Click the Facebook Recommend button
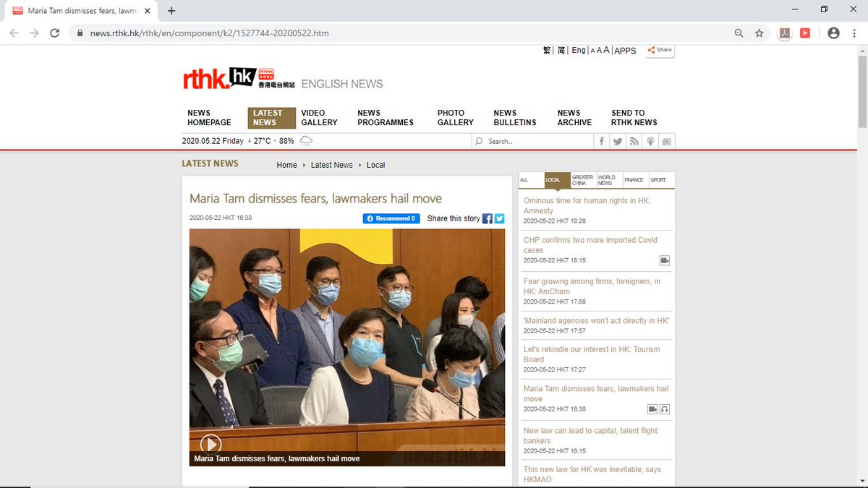This screenshot has height=488, width=868. click(x=391, y=218)
